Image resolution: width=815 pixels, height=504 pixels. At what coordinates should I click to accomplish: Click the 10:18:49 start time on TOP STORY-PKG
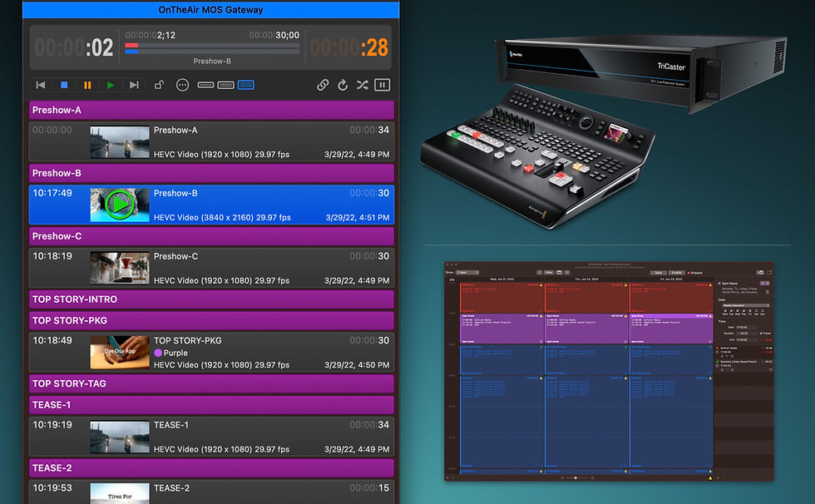click(52, 340)
